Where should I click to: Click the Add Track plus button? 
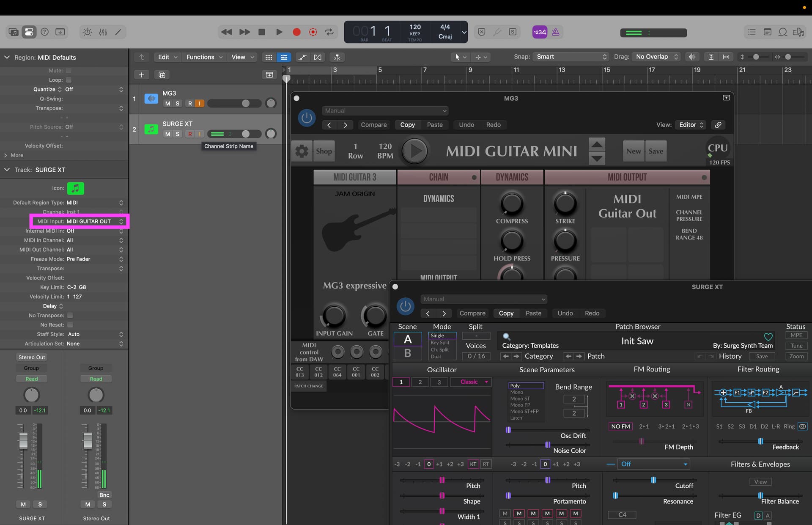141,75
